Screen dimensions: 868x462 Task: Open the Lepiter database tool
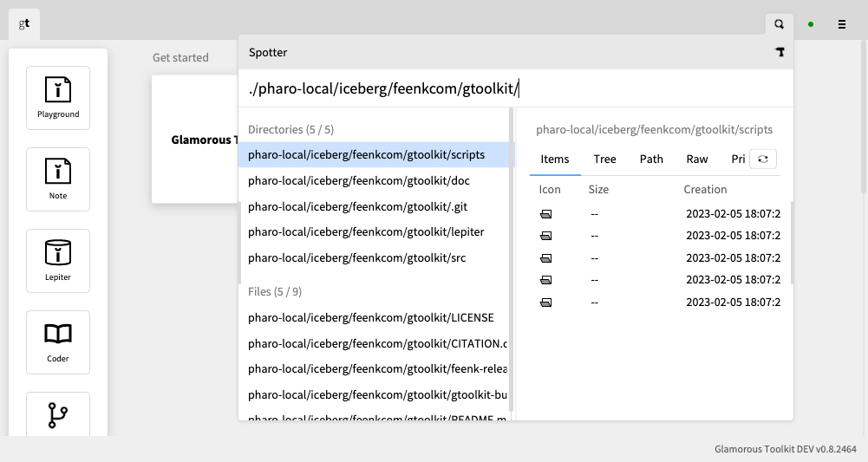click(58, 261)
